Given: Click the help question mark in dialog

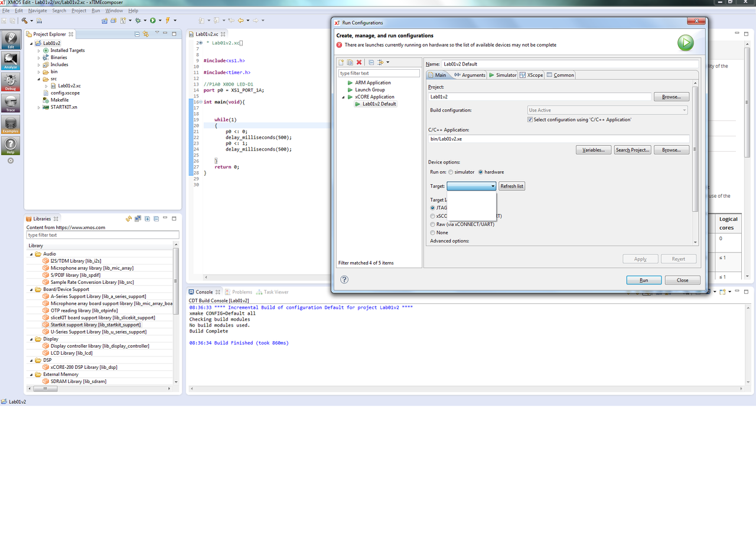Looking at the screenshot, I should point(344,280).
